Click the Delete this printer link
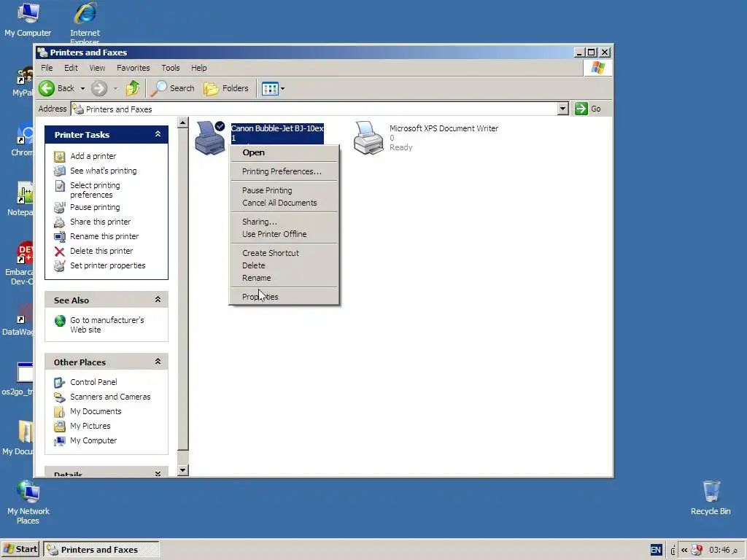Screen dimensions: 747x560 101,251
